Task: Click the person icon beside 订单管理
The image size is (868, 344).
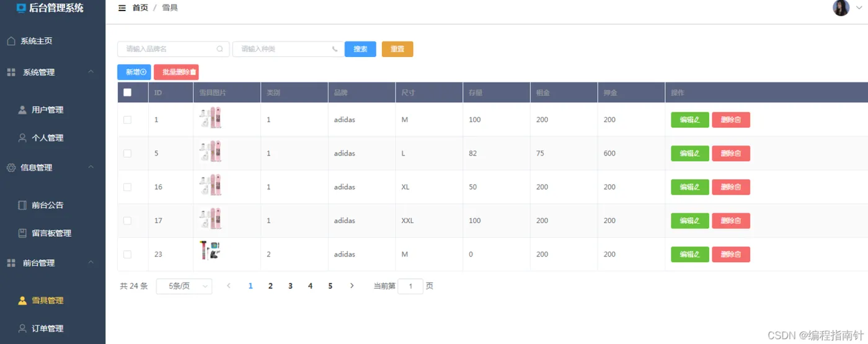Action: (x=22, y=329)
